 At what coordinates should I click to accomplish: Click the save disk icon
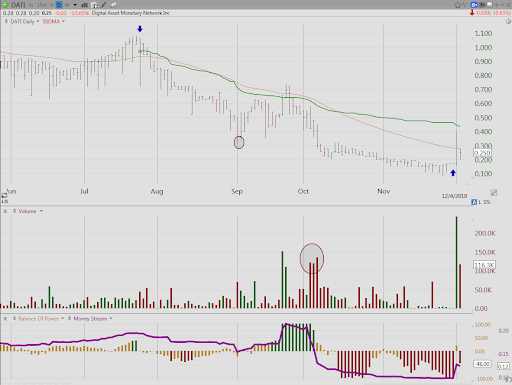[490, 5]
